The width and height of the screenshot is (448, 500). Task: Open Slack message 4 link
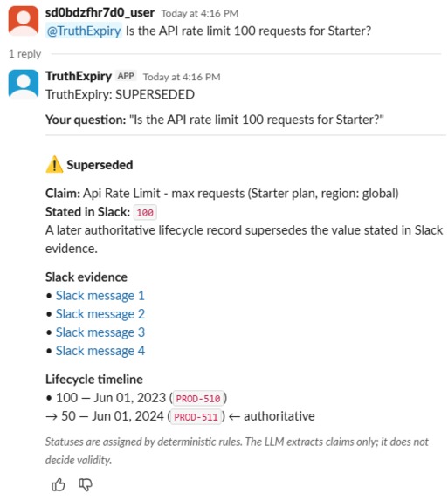(100, 351)
